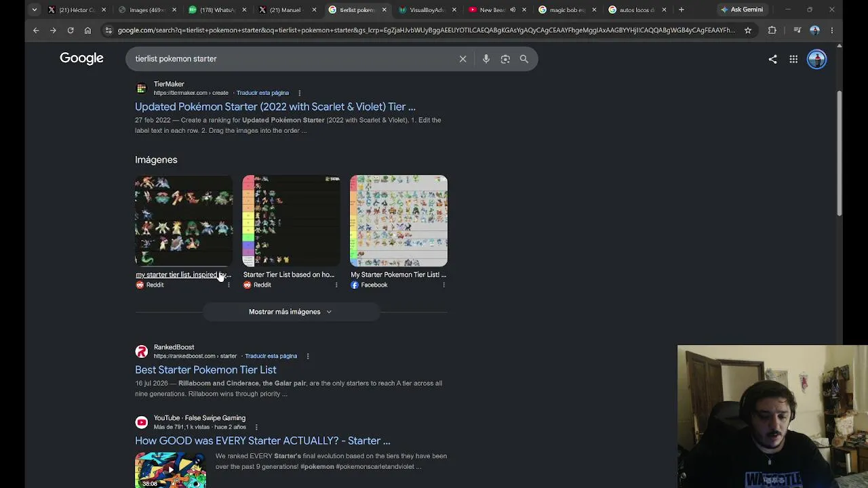This screenshot has height=488, width=868.
Task: Open the first Reddit tier list image
Action: point(184,221)
